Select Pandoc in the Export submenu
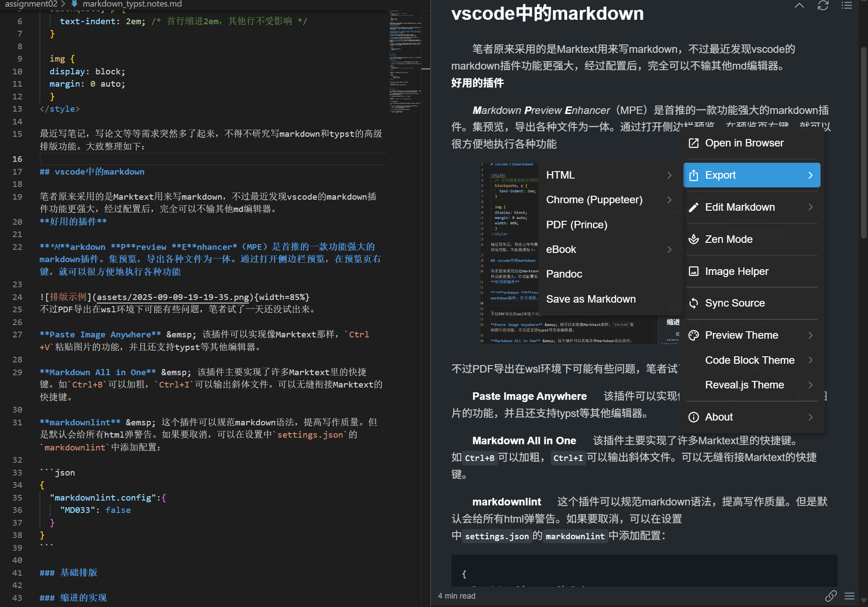The image size is (868, 607). coord(564,274)
